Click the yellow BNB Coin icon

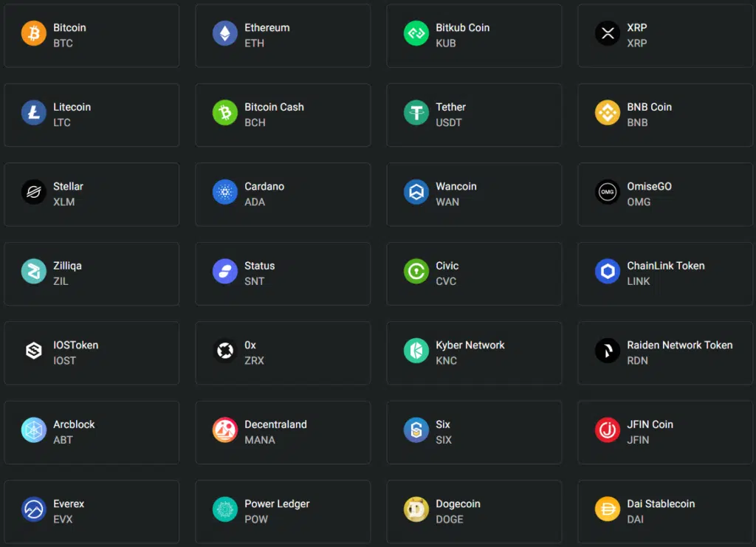click(x=608, y=113)
